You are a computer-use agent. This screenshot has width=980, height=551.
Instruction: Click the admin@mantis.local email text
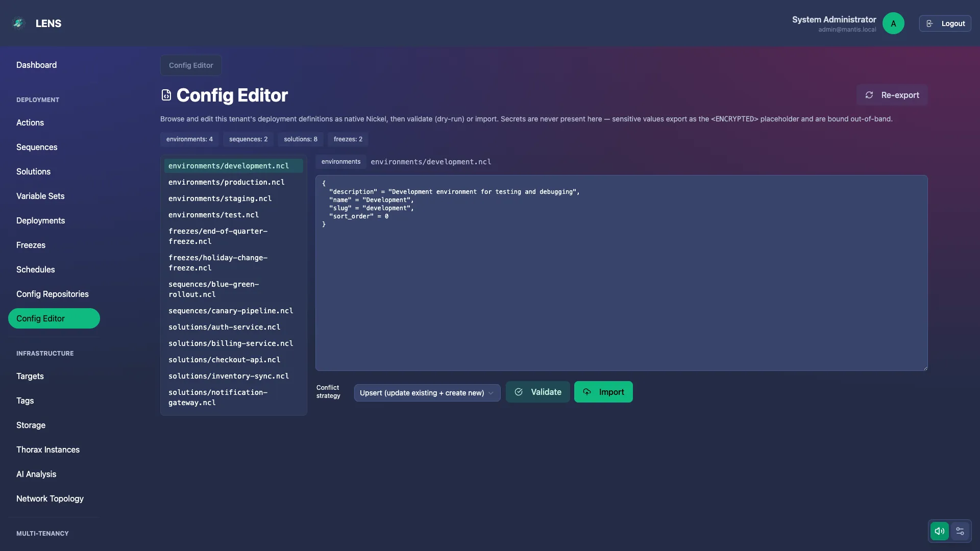[x=847, y=30]
